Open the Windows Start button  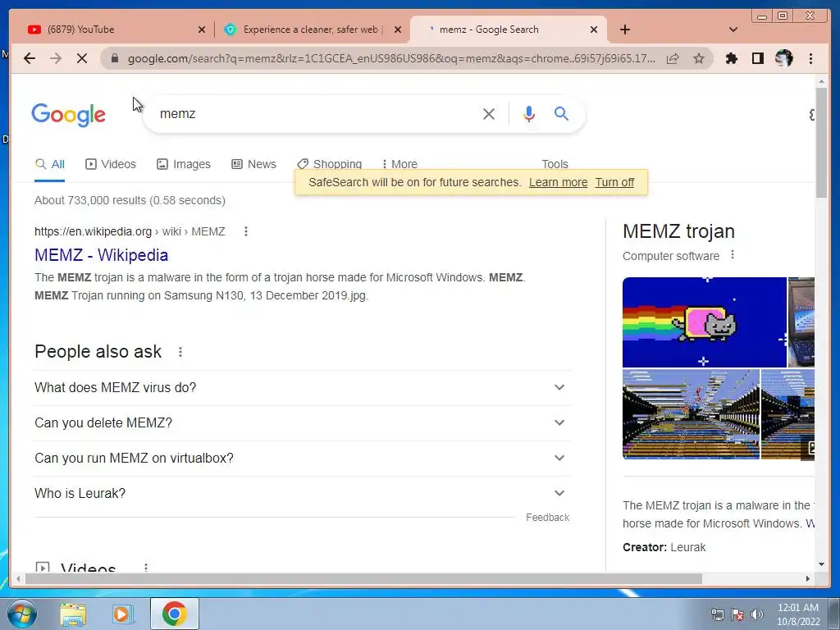pos(22,614)
